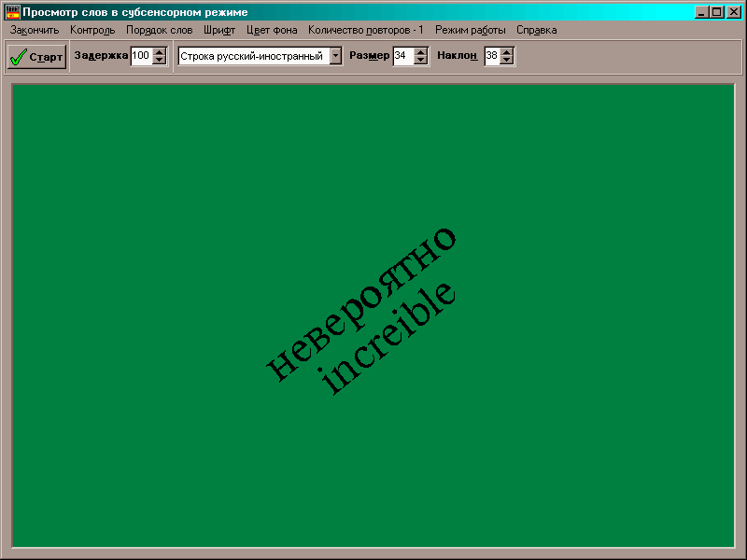
Task: Decrease the Задержка value with down arrow
Action: pos(160,61)
